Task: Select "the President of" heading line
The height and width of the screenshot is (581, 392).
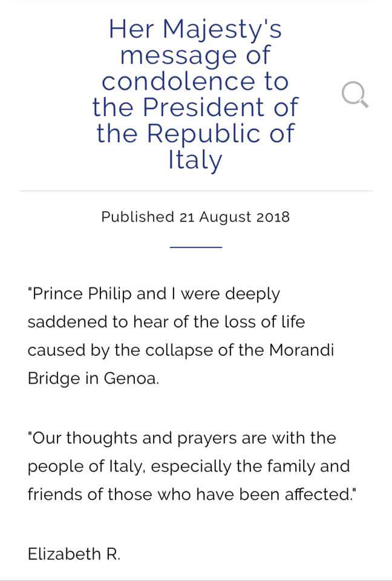Action: pos(195,108)
